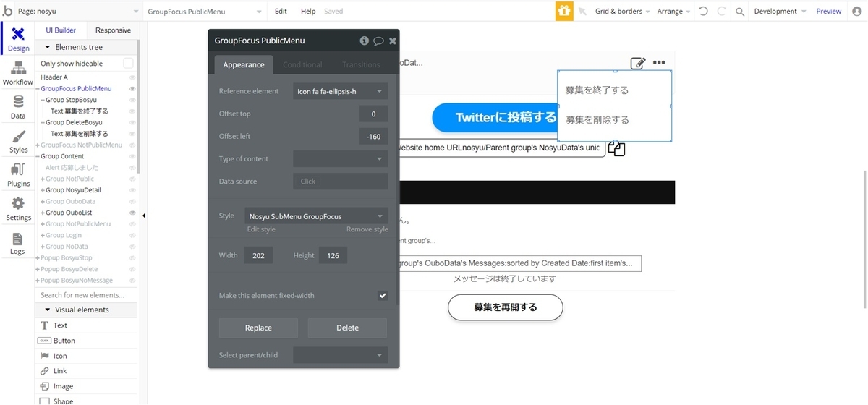868x405 pixels.
Task: Open Arrange dropdown
Action: (x=673, y=12)
